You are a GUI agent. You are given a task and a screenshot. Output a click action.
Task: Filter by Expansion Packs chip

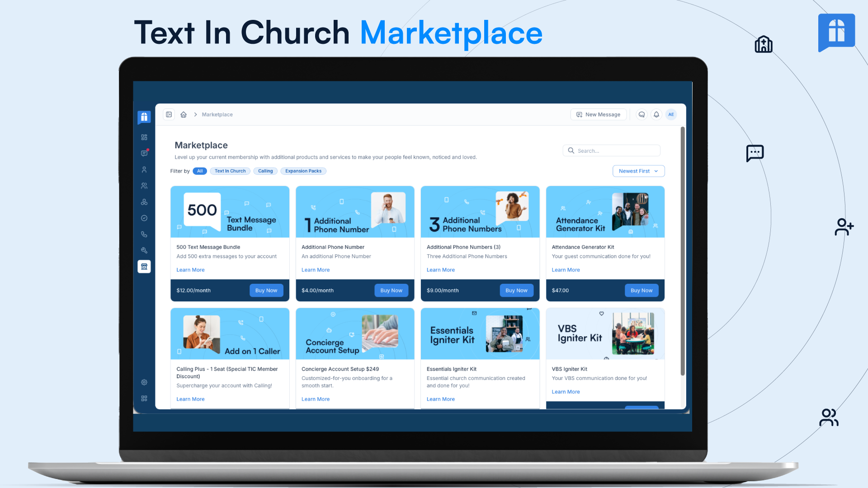303,171
